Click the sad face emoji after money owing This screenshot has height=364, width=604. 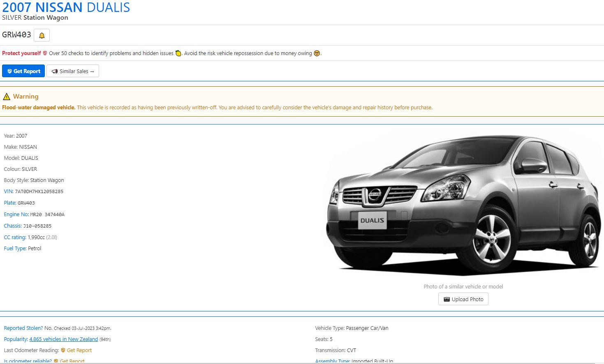click(317, 53)
